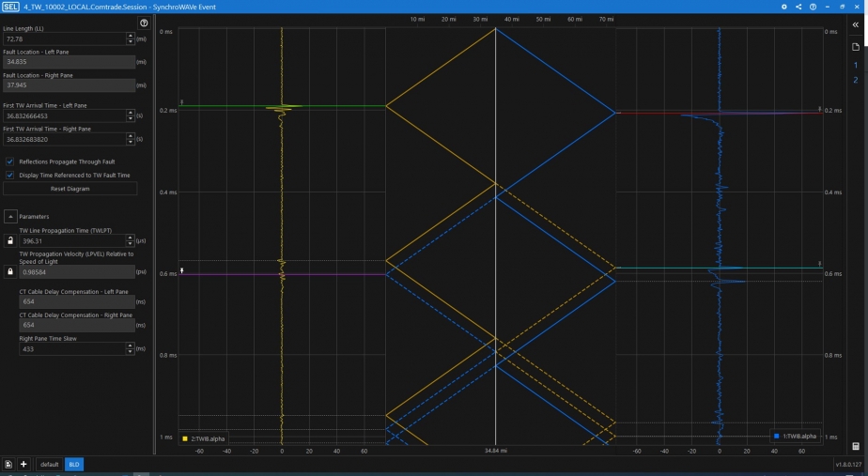The height and width of the screenshot is (476, 868).
Task: Click the Right Pane Time Skew field
Action: point(70,348)
